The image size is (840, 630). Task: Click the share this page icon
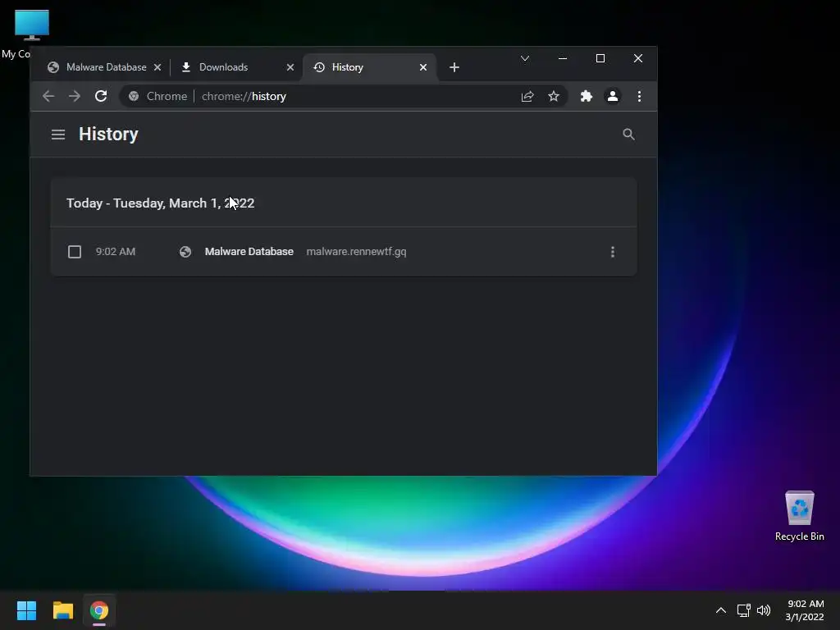pyautogui.click(x=527, y=97)
